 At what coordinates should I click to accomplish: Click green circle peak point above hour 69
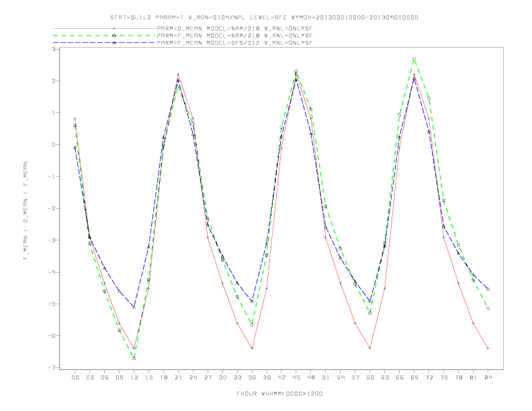click(x=414, y=59)
